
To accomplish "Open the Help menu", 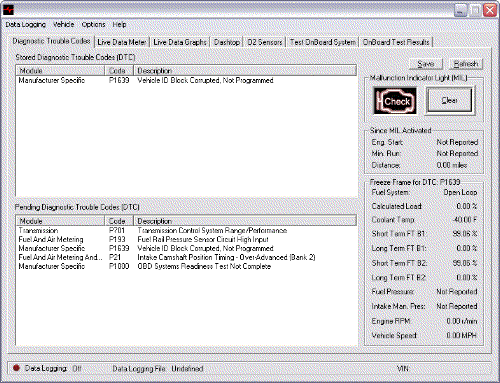I will (119, 24).
